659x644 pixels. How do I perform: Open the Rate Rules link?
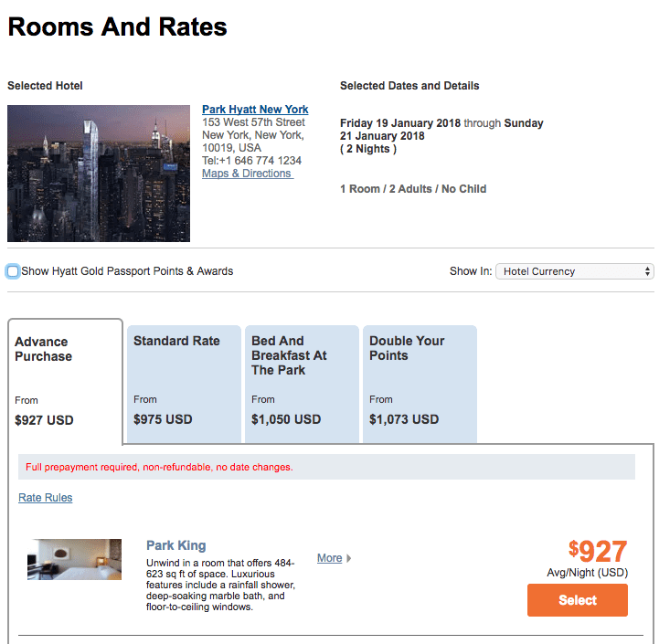click(x=46, y=498)
